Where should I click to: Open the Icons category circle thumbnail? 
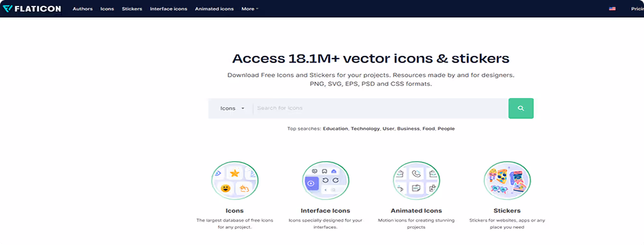235,181
